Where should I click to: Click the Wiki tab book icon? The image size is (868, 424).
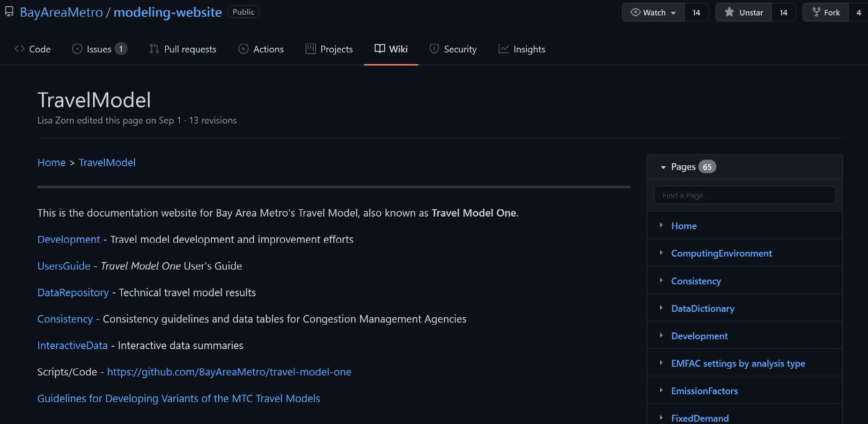coord(380,49)
